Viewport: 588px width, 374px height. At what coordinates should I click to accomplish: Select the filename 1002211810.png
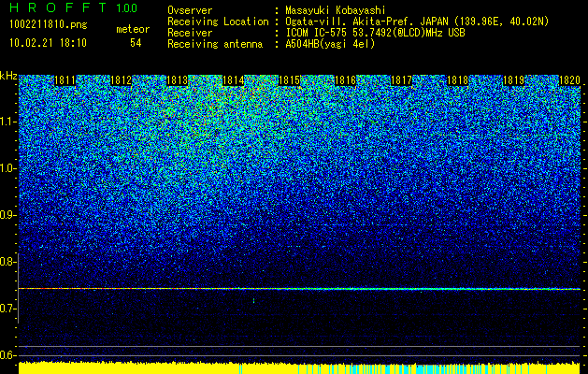pos(49,25)
